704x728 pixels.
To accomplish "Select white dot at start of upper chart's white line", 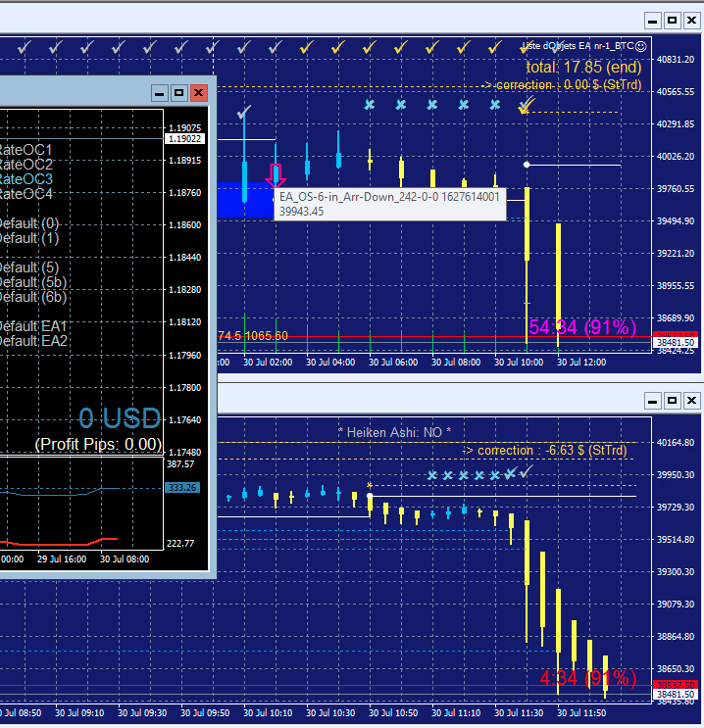I will [526, 165].
